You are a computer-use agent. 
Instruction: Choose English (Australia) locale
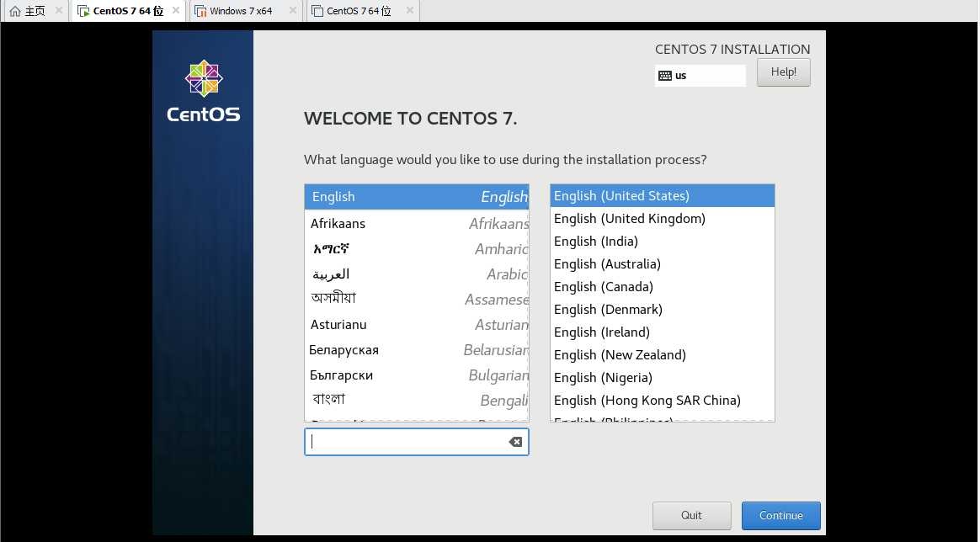point(663,264)
